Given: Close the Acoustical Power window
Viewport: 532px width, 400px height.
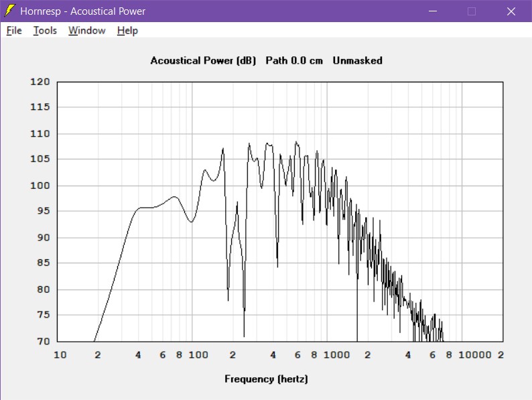Looking at the screenshot, I should (x=511, y=11).
